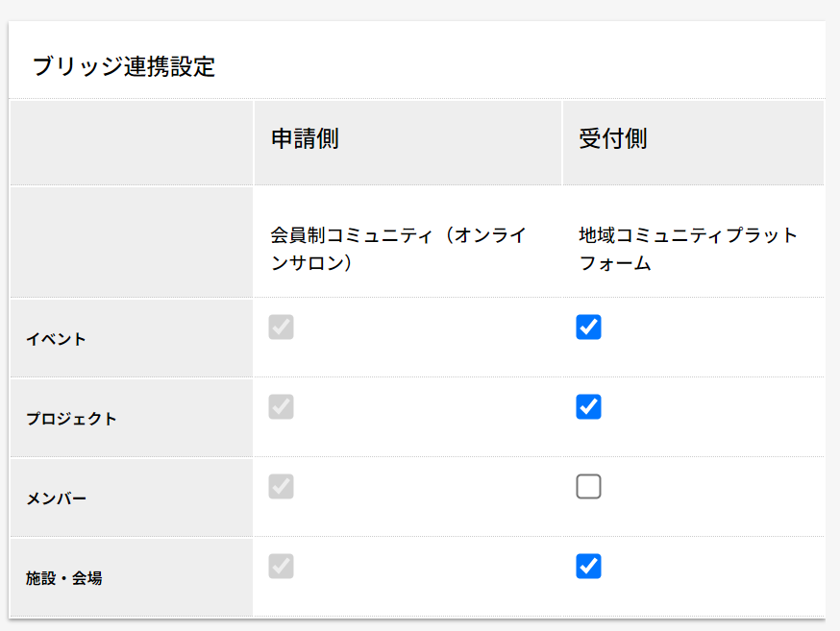The width and height of the screenshot is (840, 631).
Task: Uncheck the イベント checkbox under 受付側
Action: [x=588, y=328]
